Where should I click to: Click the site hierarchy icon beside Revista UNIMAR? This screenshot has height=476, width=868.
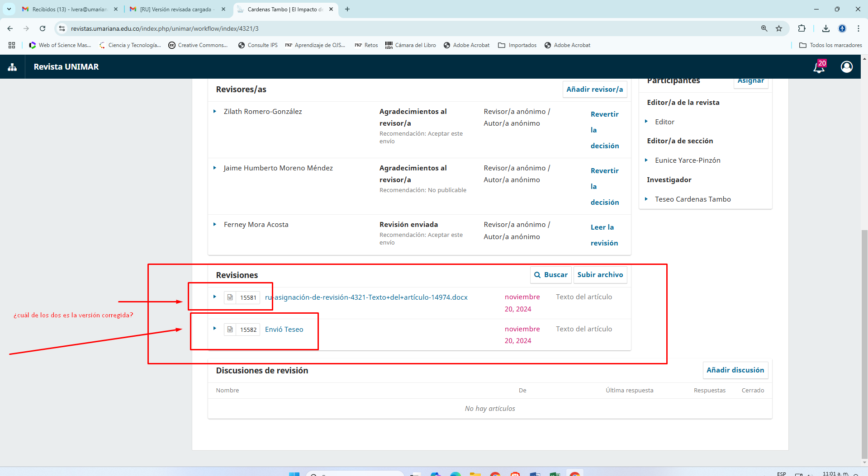click(12, 67)
